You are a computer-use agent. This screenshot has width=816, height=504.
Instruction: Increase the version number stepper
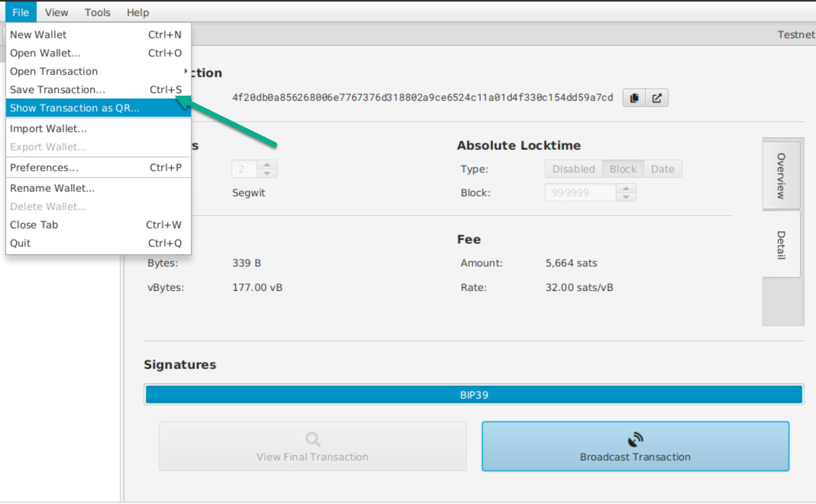(267, 164)
